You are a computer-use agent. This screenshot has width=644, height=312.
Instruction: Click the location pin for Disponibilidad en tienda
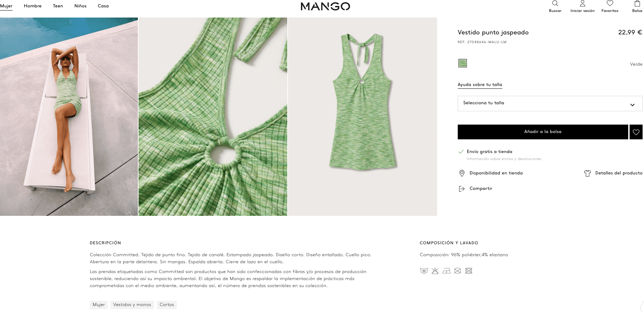[462, 173]
